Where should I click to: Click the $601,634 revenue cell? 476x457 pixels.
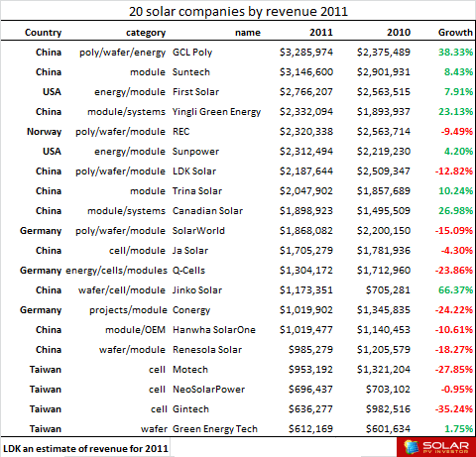[388, 429]
